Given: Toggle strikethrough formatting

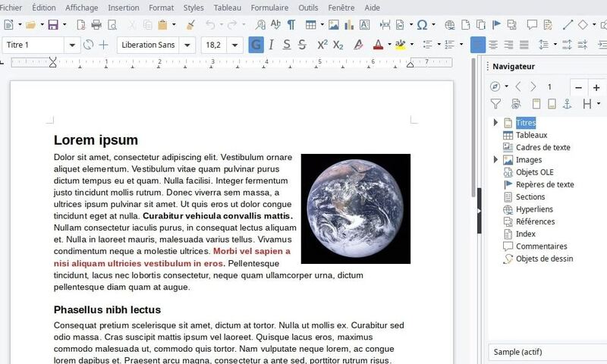Looking at the screenshot, I should pos(302,45).
